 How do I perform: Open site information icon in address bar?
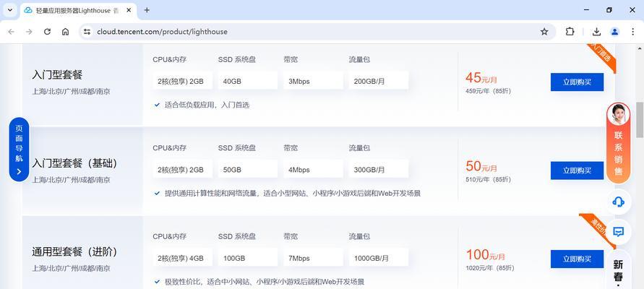pyautogui.click(x=87, y=32)
